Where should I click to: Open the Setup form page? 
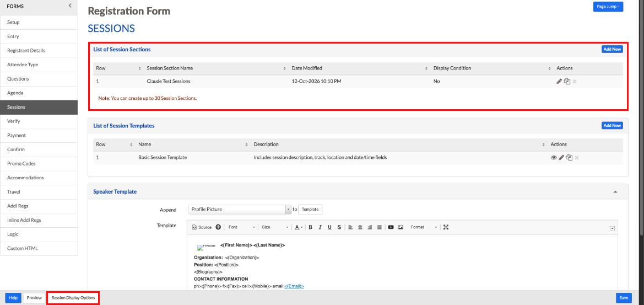coord(39,22)
